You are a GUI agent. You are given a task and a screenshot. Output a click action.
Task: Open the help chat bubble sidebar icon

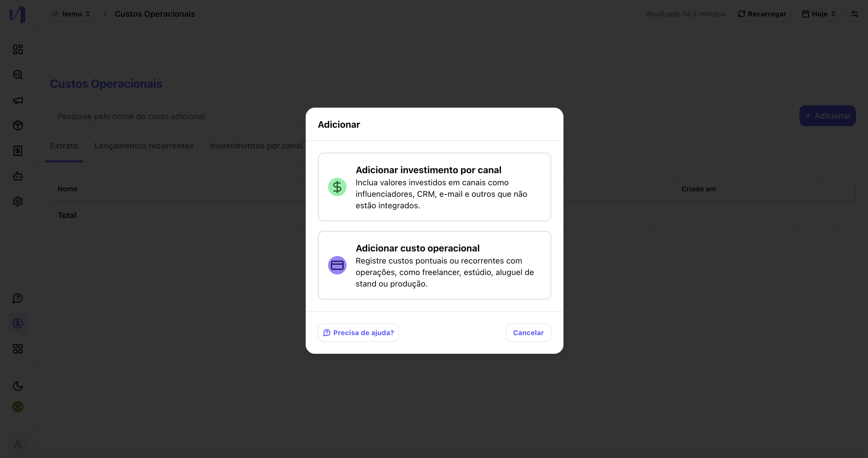(x=18, y=298)
